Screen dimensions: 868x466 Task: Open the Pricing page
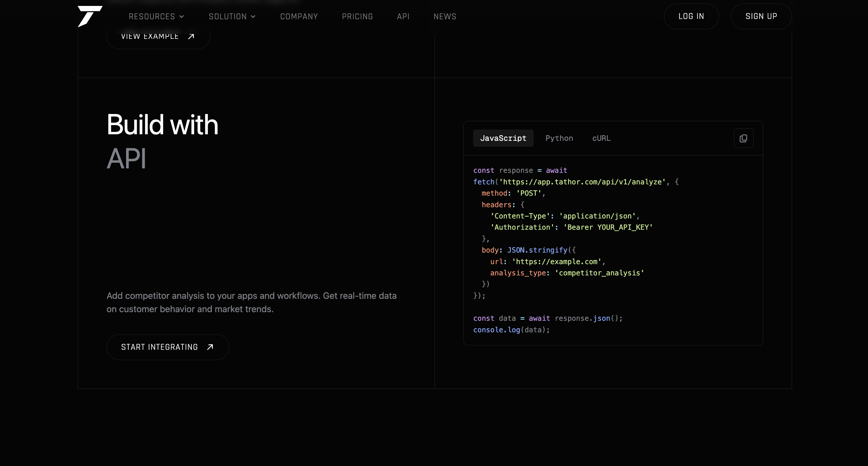[x=357, y=17]
